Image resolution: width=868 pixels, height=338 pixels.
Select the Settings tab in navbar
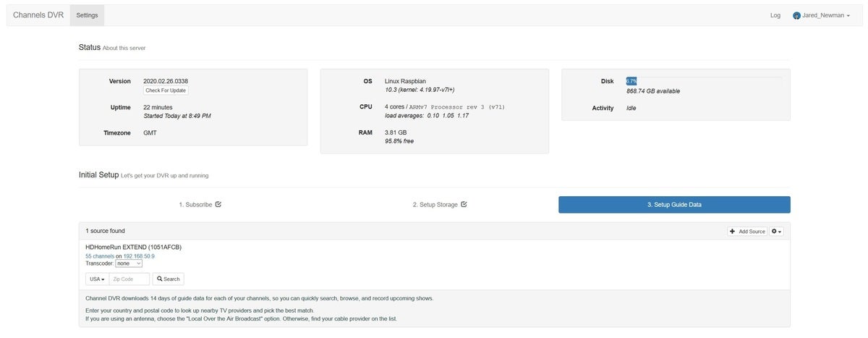coord(87,15)
